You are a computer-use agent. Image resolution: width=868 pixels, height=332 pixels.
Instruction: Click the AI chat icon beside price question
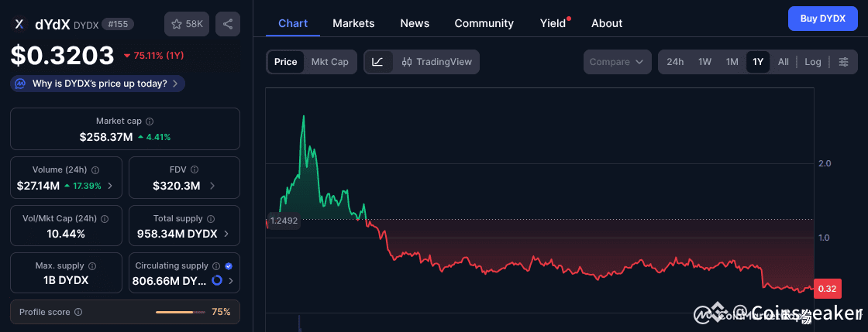pos(20,84)
